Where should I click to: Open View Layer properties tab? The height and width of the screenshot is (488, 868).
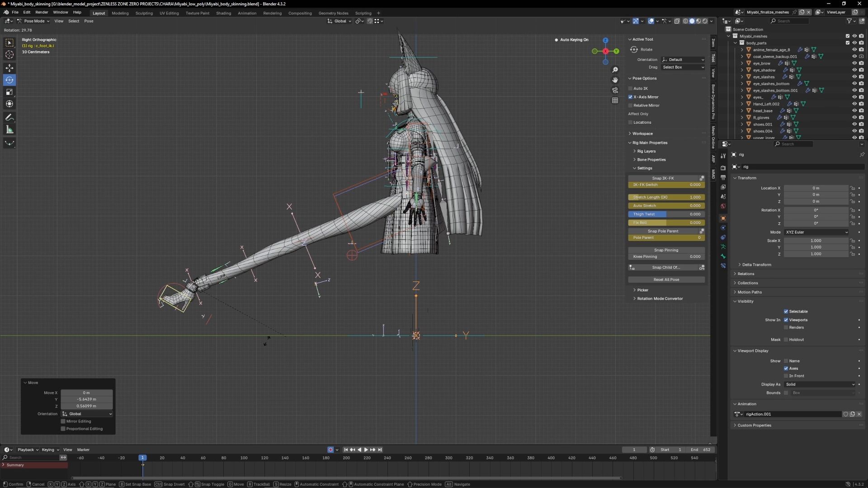tap(723, 187)
